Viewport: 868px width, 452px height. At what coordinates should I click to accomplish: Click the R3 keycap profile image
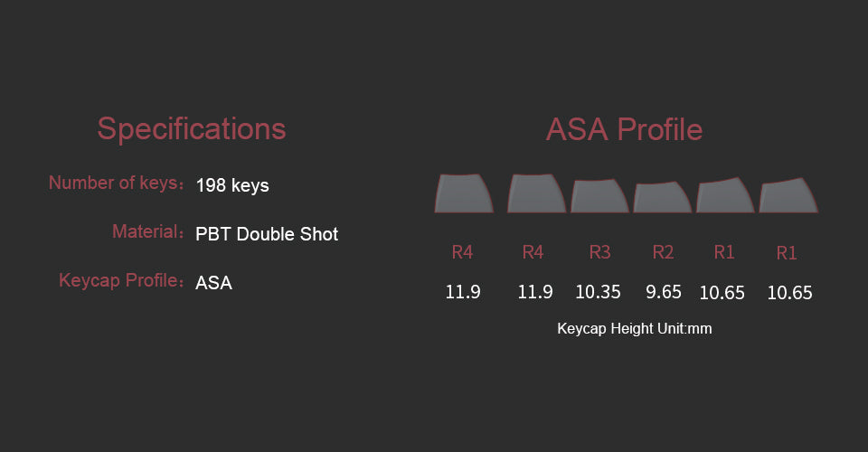pyautogui.click(x=599, y=195)
